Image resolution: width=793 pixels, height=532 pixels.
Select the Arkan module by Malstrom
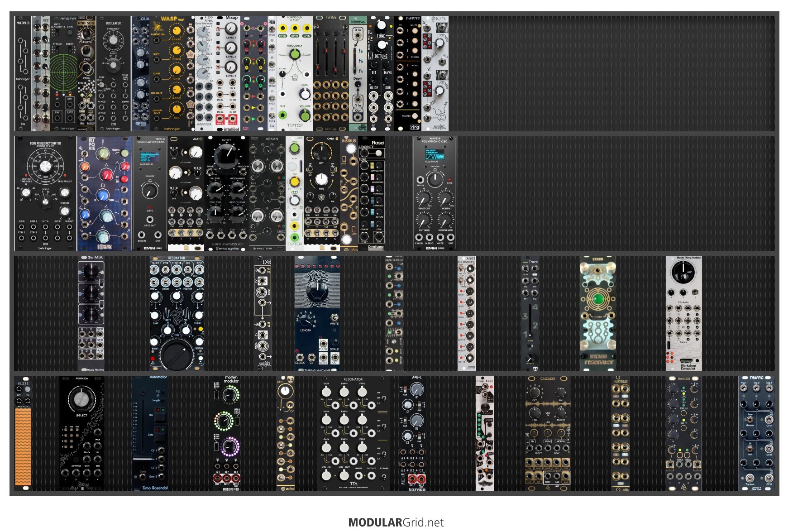click(268, 194)
